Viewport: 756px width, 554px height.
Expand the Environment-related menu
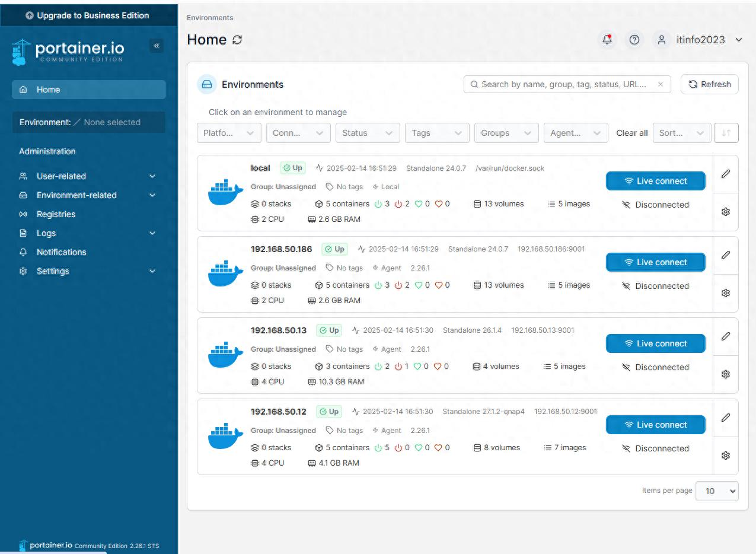[x=88, y=195]
